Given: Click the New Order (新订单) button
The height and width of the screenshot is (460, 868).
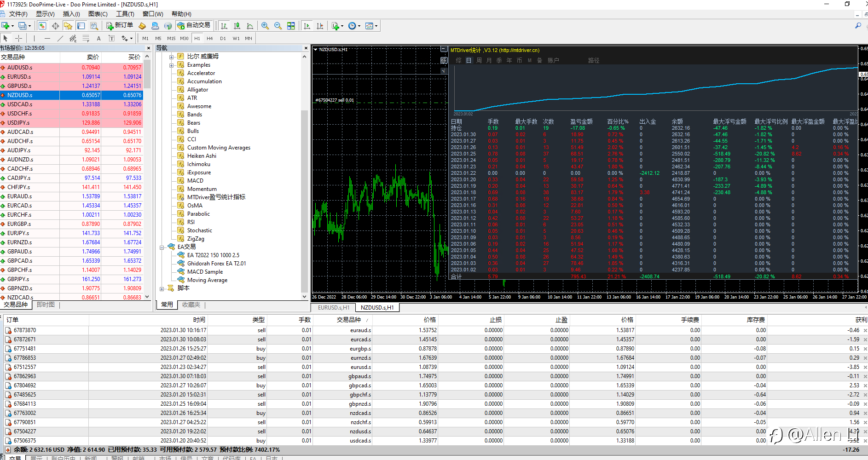Looking at the screenshot, I should tap(120, 26).
